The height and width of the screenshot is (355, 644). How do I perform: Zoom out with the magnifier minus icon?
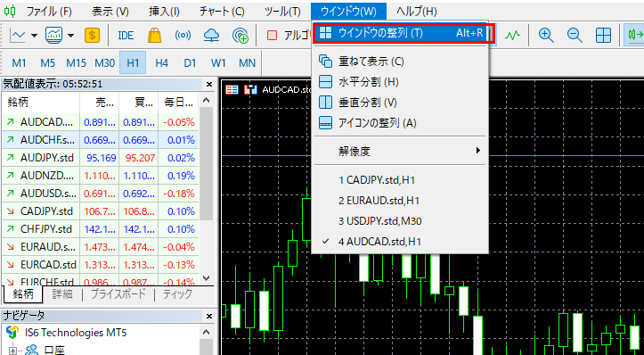(x=575, y=36)
